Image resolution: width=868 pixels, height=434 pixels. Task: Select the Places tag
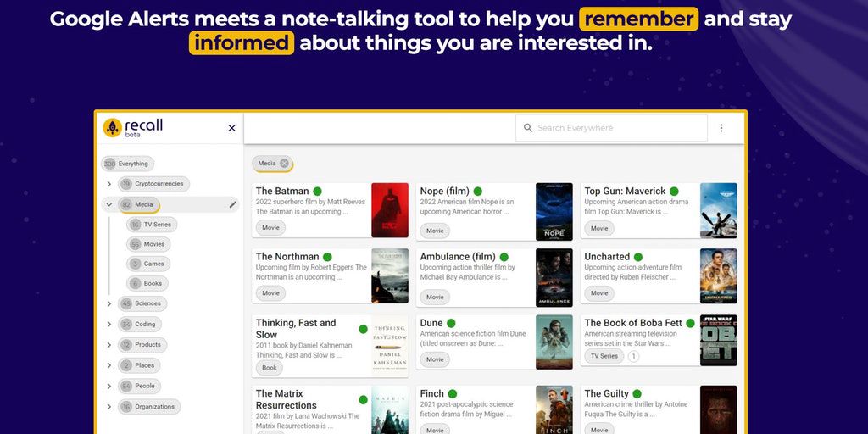140,365
